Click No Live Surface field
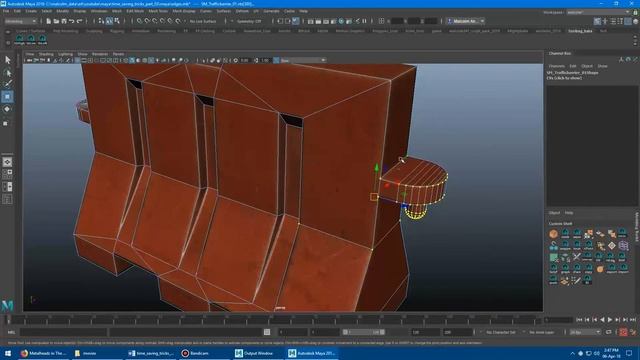The width and height of the screenshot is (640, 360). coord(203,21)
